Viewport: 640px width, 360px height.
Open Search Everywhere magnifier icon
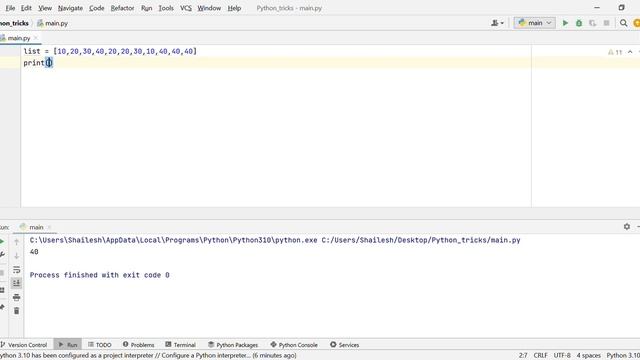click(623, 23)
